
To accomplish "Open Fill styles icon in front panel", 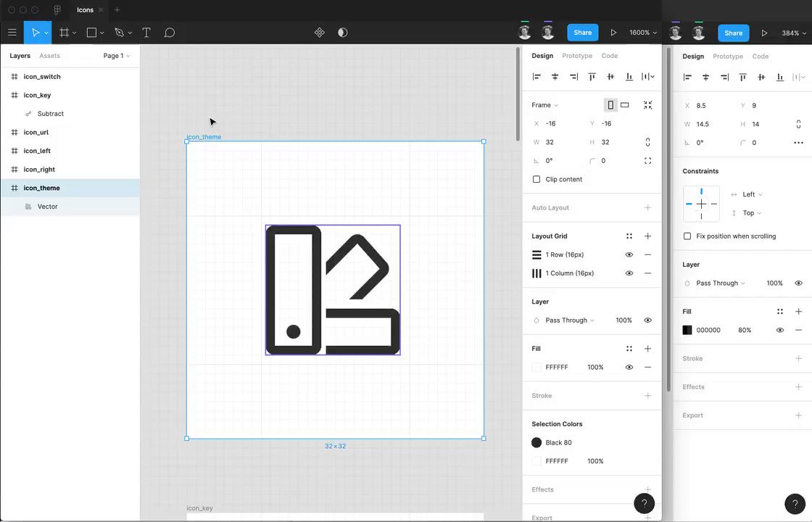I will [x=629, y=349].
